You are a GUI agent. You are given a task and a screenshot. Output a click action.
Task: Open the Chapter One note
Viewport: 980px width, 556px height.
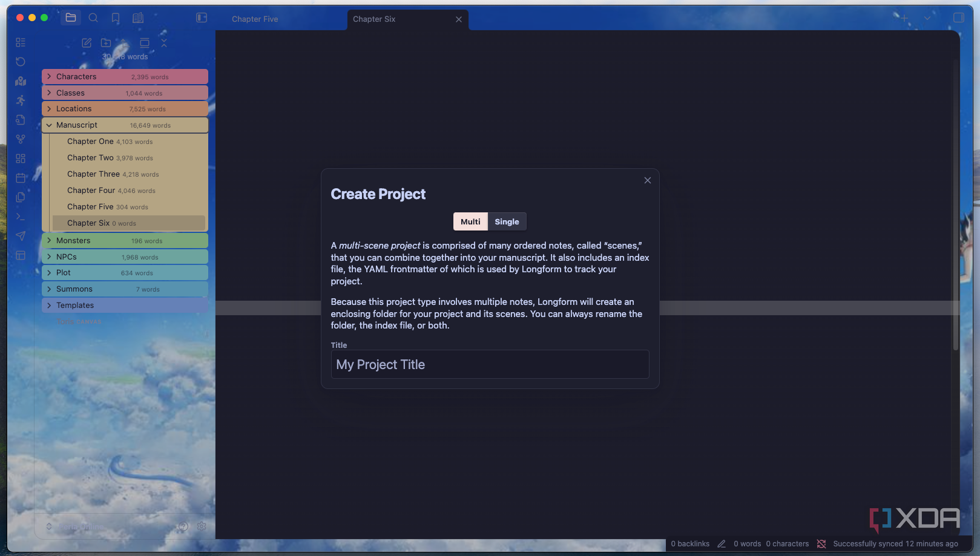coord(128,142)
